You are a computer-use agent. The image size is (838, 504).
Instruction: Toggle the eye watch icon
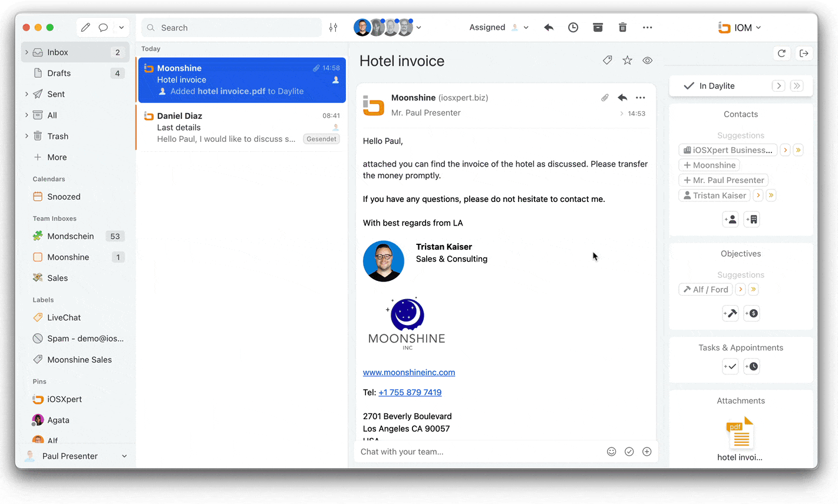coord(647,60)
